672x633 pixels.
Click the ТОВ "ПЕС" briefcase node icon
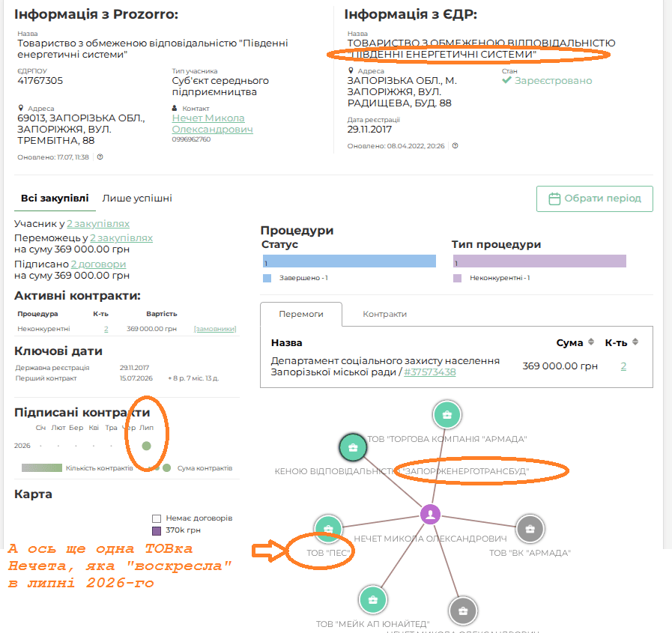click(328, 528)
